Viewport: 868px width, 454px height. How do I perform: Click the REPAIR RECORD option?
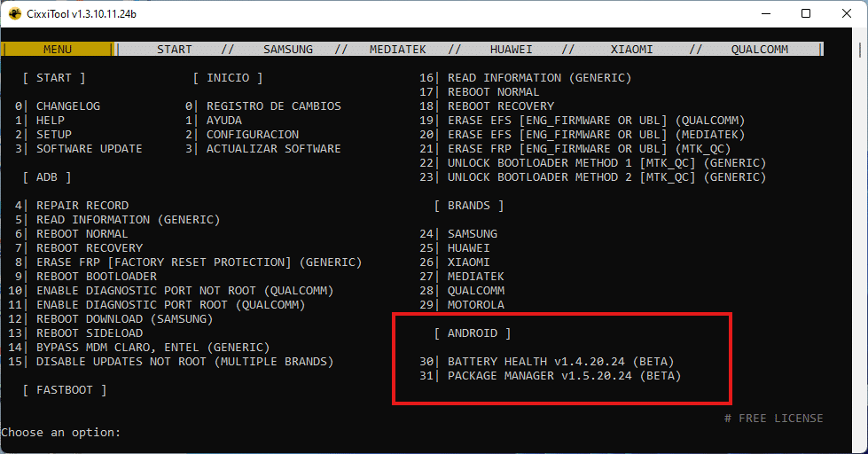[x=82, y=206]
